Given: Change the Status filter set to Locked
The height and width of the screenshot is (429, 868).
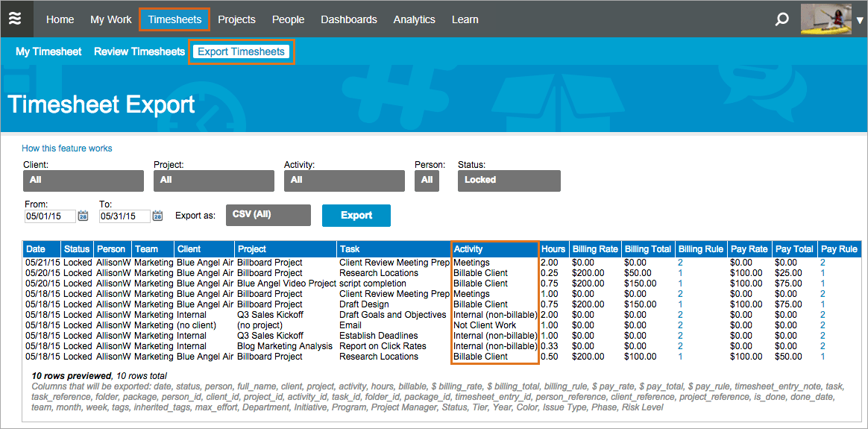Looking at the screenshot, I should (509, 181).
